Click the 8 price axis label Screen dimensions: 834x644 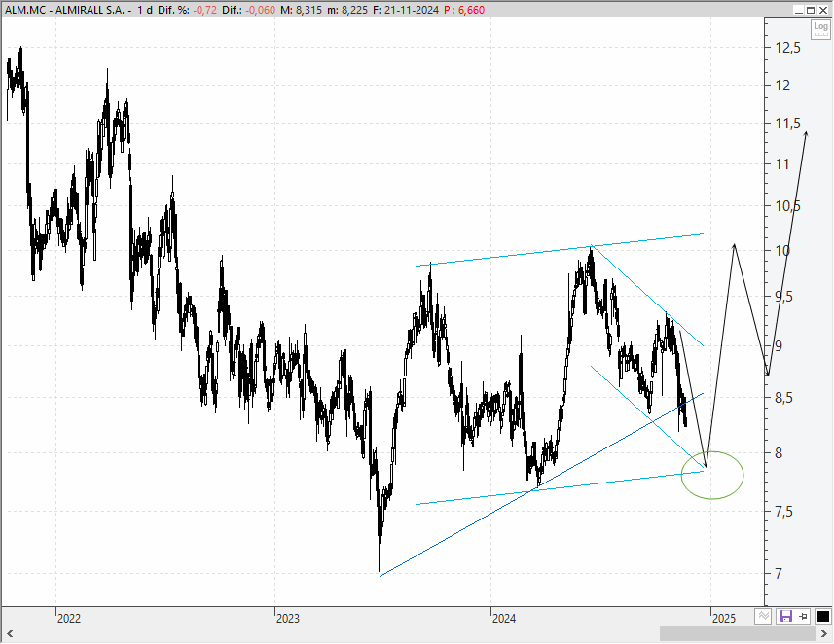click(780, 453)
